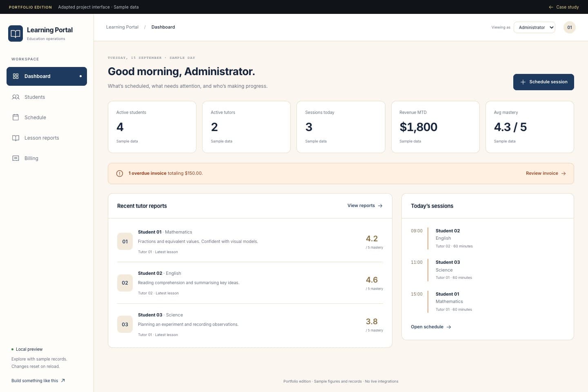Image resolution: width=588 pixels, height=392 pixels.
Task: Select the Sessions today card
Action: click(x=341, y=127)
